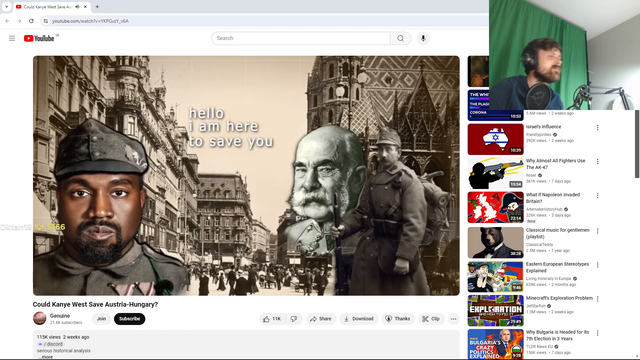Open Israel's Influence video thumbnail
The image size is (640, 360).
[496, 139]
